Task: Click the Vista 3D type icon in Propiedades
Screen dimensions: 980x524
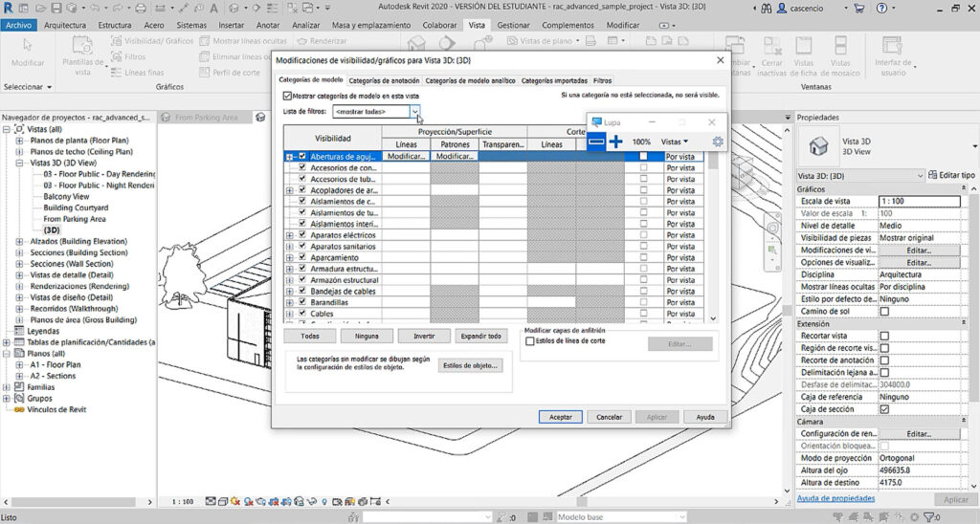Action: point(818,146)
